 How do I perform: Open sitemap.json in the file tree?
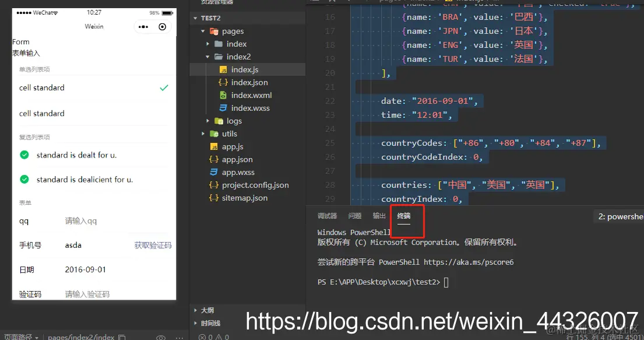[x=244, y=198]
